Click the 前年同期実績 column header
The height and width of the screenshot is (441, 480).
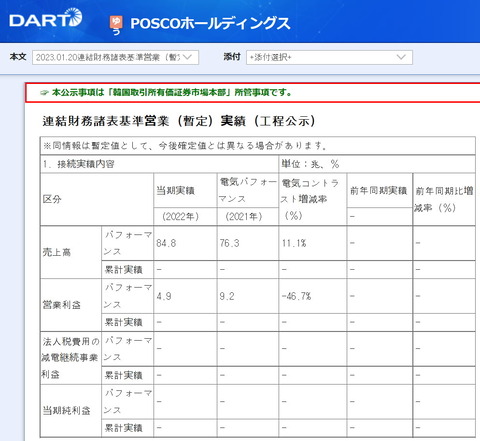point(379,190)
